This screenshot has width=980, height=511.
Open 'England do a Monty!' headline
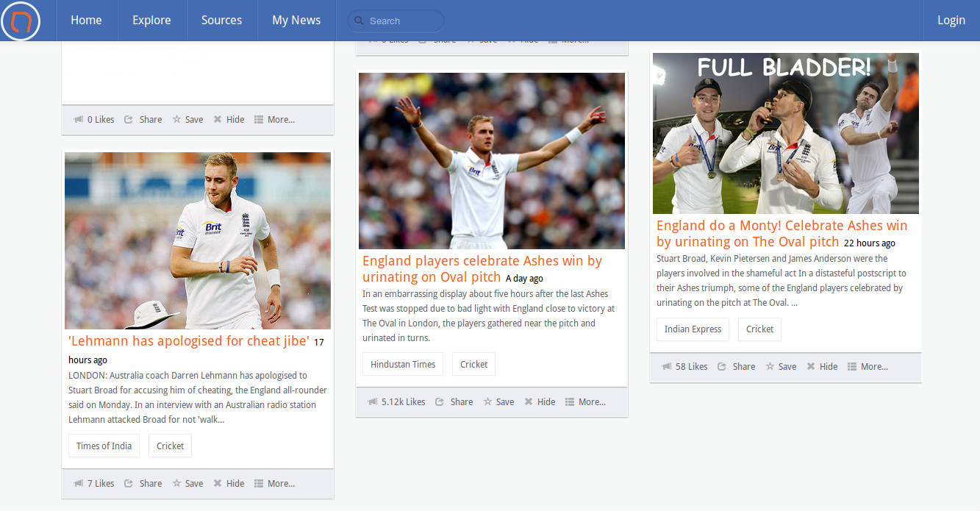click(782, 234)
